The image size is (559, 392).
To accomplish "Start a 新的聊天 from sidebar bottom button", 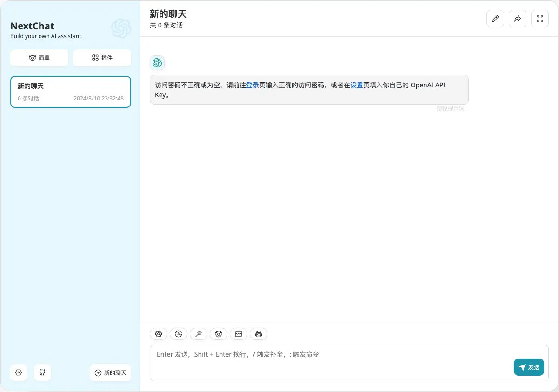I will pos(110,372).
